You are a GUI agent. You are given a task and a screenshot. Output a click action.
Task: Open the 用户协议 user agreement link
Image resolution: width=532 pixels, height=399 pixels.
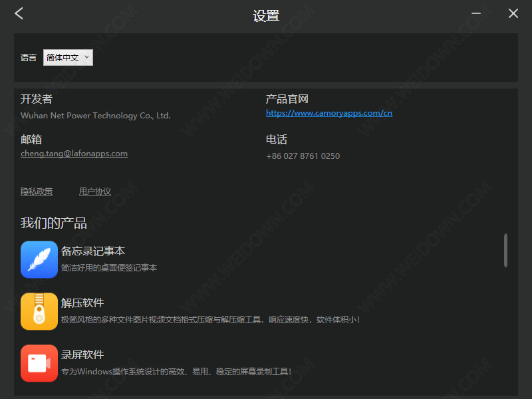pos(95,192)
